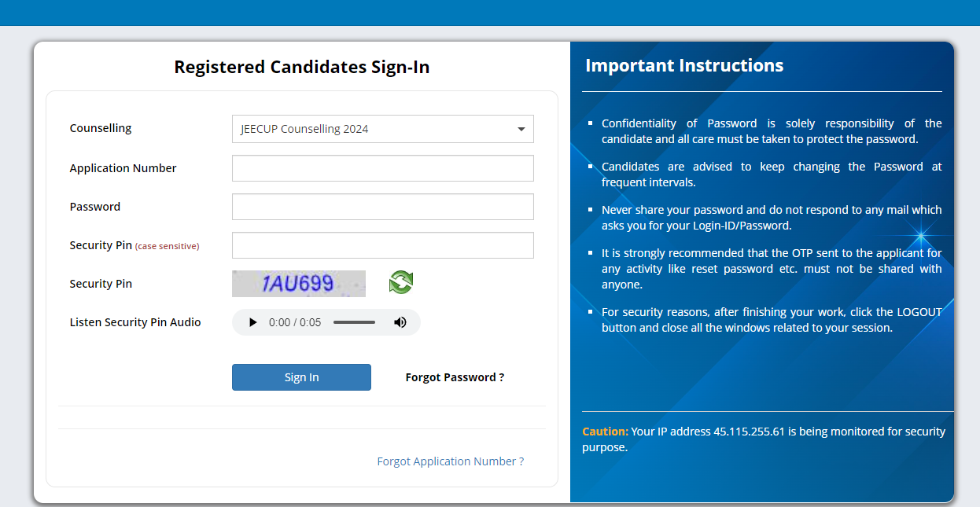980x507 pixels.
Task: Open Forgot Application Number link
Action: (x=451, y=461)
